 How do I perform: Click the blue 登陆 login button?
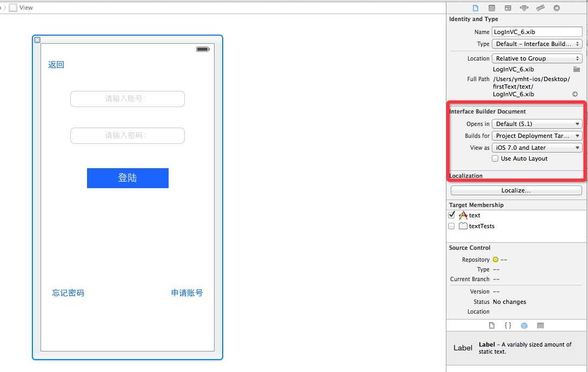pos(128,178)
